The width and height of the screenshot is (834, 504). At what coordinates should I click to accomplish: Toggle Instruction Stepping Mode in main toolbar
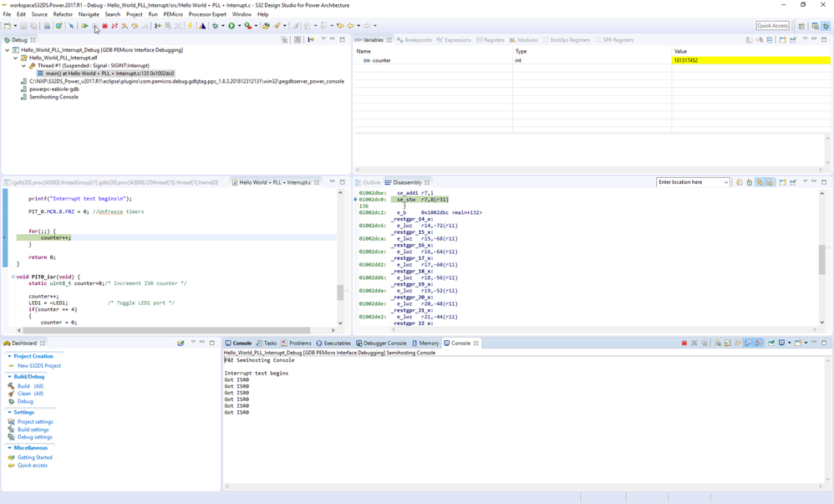coord(157,26)
